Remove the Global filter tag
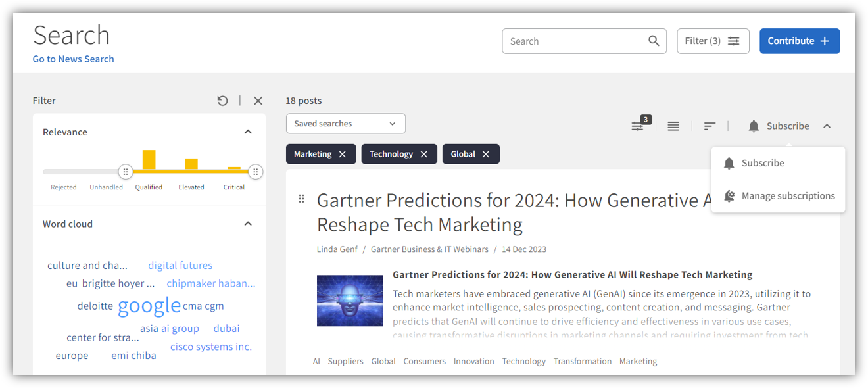The image size is (868, 388). coord(485,154)
